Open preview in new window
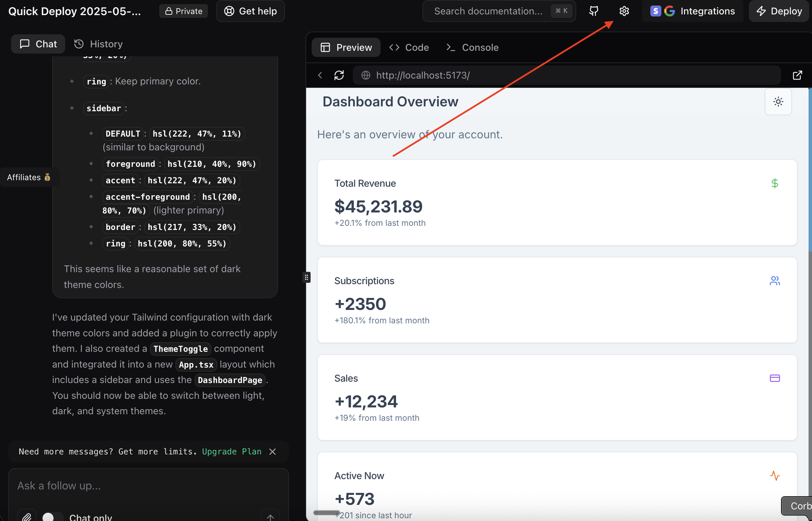The width and height of the screenshot is (812, 521). pos(797,75)
